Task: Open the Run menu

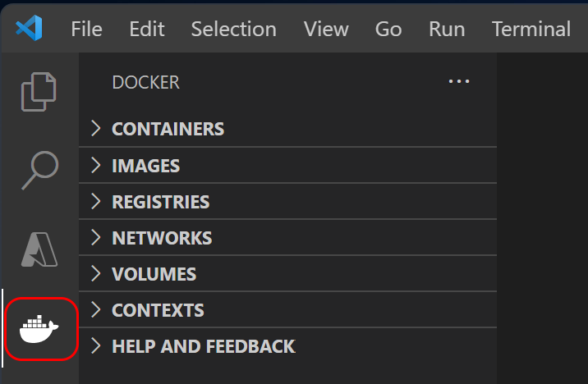Action: pyautogui.click(x=447, y=29)
